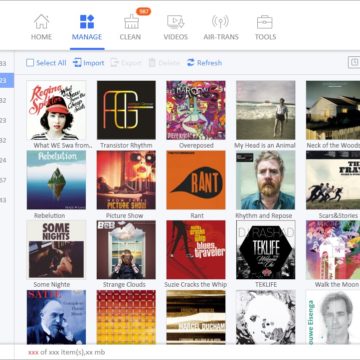Click the Import button
Viewport: 360px width, 360px height.
89,63
